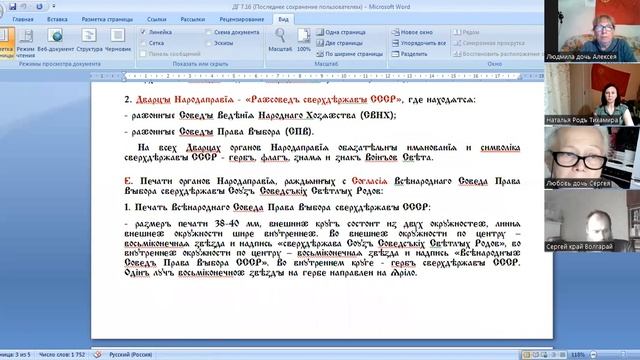Screen dimensions: 640x360
Task: Click the Окно ribbon group label
Action: (494, 64)
